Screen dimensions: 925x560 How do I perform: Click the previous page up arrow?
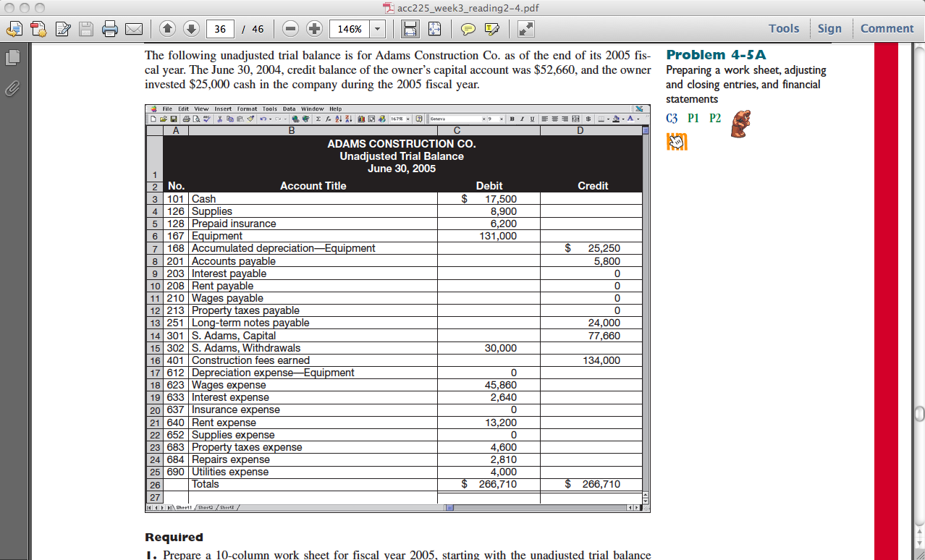(x=167, y=28)
